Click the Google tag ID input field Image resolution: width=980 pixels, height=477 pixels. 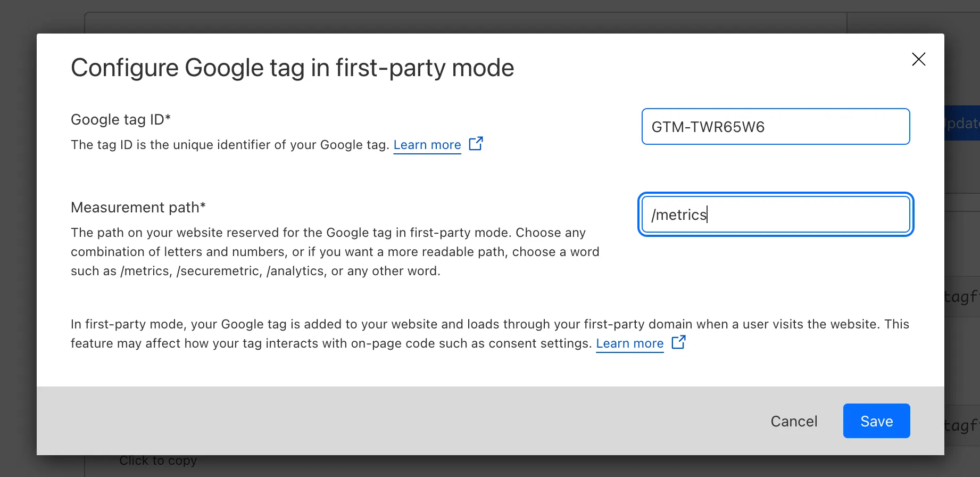pyautogui.click(x=775, y=127)
